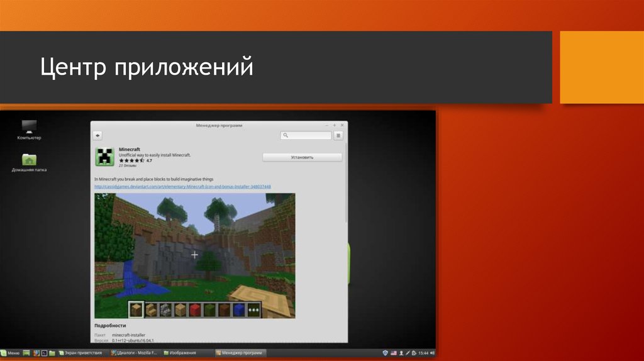Viewport: 644px width, 361px height.
Task: Close the Менеджер программ window
Action: (342, 125)
